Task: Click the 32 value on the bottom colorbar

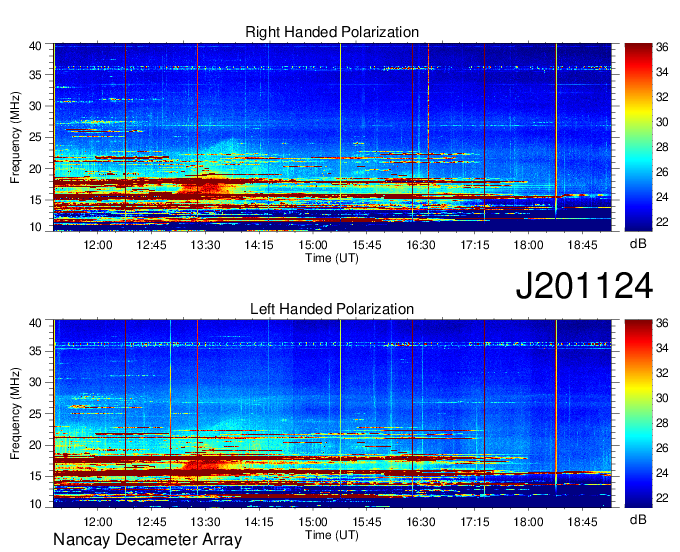Action: pyautogui.click(x=662, y=373)
